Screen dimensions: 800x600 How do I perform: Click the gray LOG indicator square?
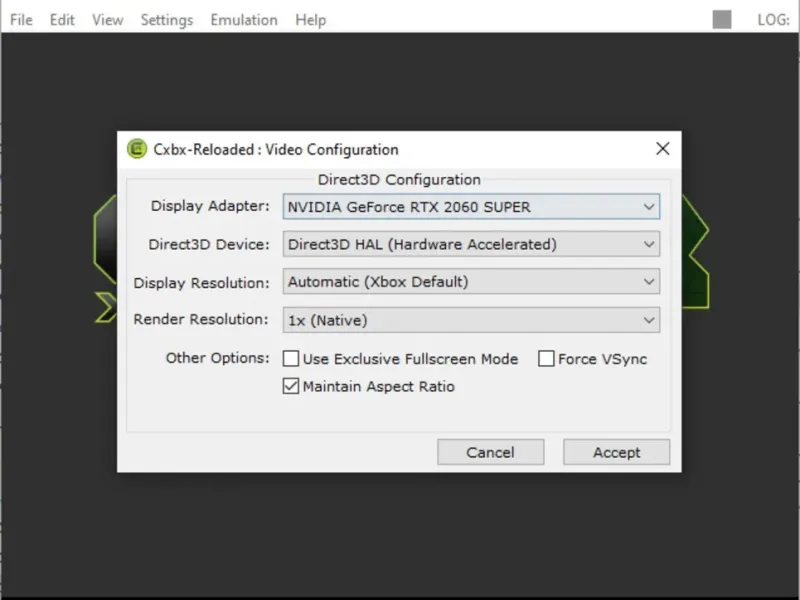click(722, 20)
